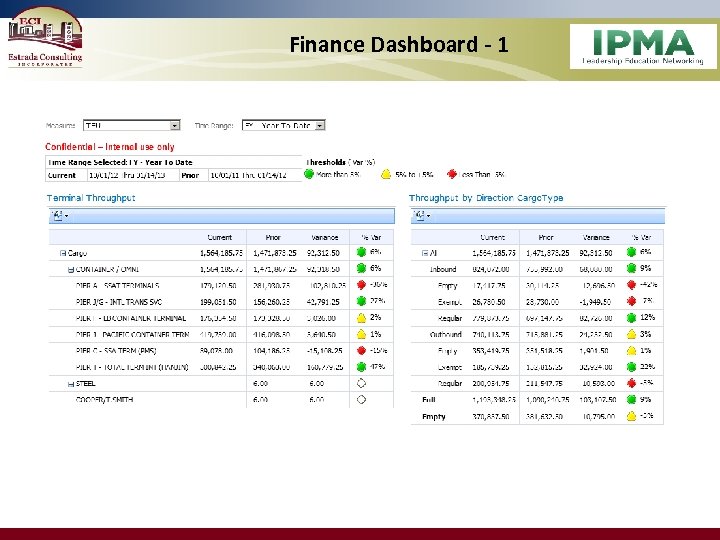Click value 199,051.50 in PIER J/G row

[x=218, y=302]
